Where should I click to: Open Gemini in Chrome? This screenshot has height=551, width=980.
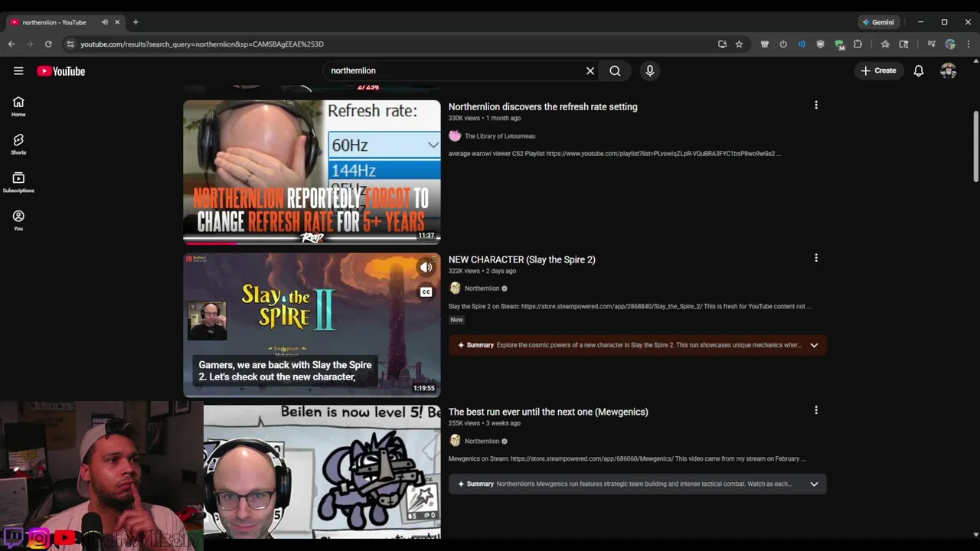pos(877,22)
